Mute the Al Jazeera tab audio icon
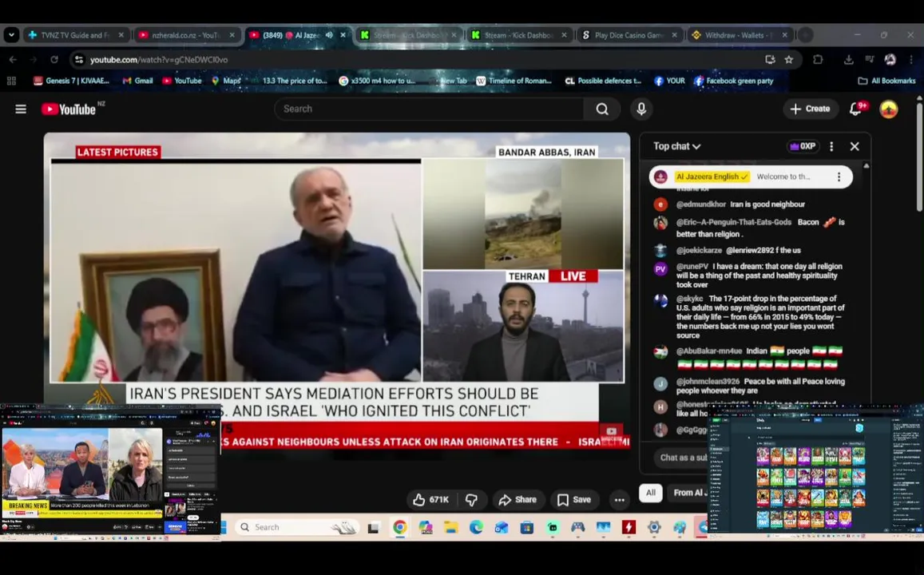Image resolution: width=924 pixels, height=575 pixels. coord(329,35)
